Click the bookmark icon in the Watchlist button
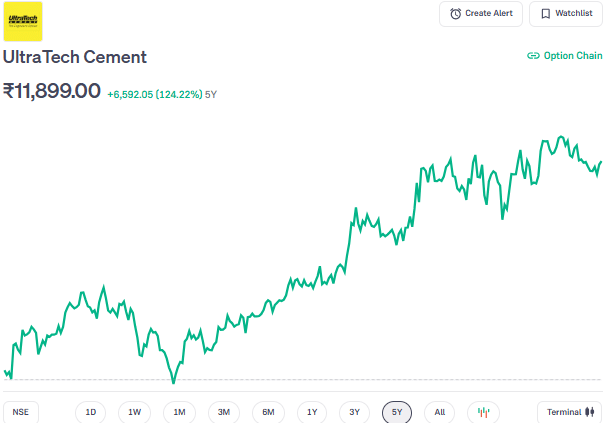The height and width of the screenshot is (423, 613). [546, 14]
